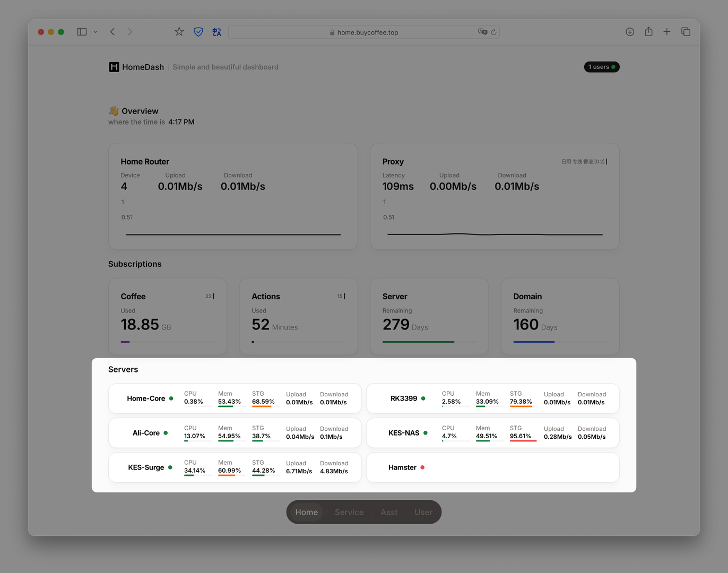Screen dimensions: 728x573
Task: Bookmark page with the star icon
Action: (179, 32)
